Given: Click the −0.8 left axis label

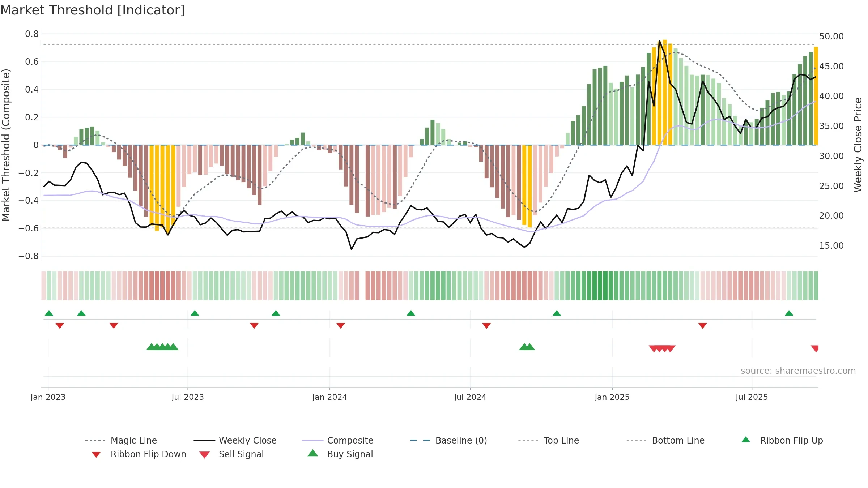Looking at the screenshot, I should click(29, 256).
